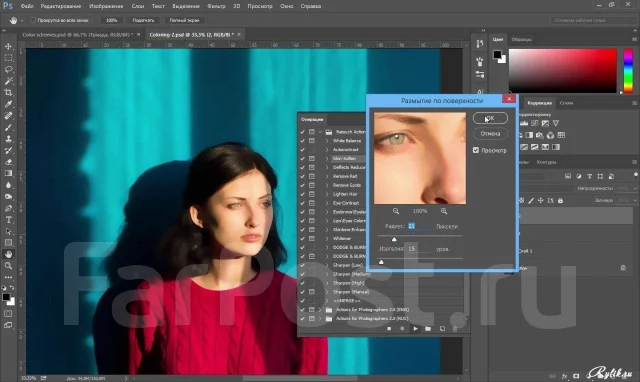Toggle the dialog icon for the Eye Contrast action
This screenshot has height=382, width=640.
(311, 203)
